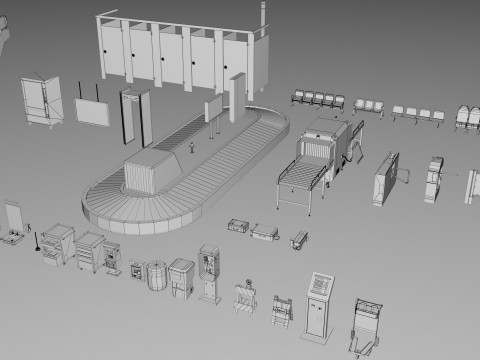Select the five-seat bench with armrests
480x360 pixels.
pos(318,99)
